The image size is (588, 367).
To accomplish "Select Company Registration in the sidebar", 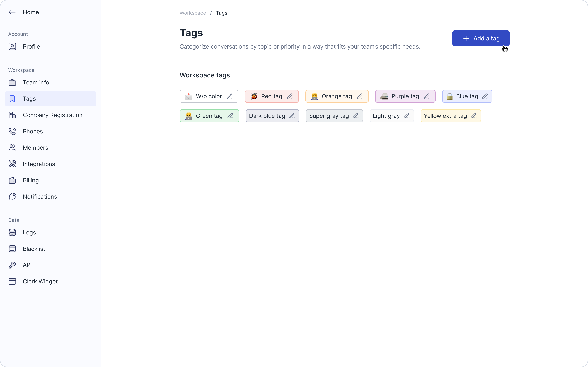I will coord(52,115).
